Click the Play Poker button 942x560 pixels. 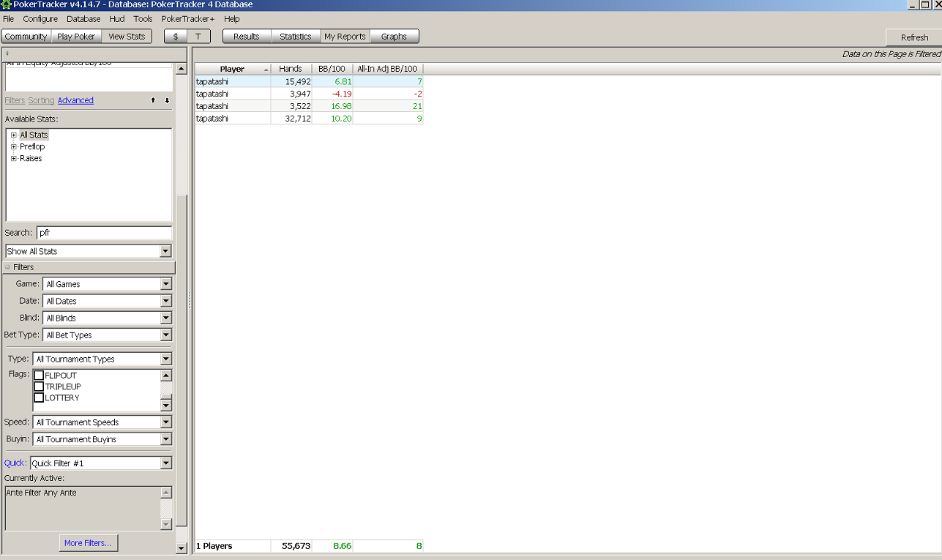(76, 37)
